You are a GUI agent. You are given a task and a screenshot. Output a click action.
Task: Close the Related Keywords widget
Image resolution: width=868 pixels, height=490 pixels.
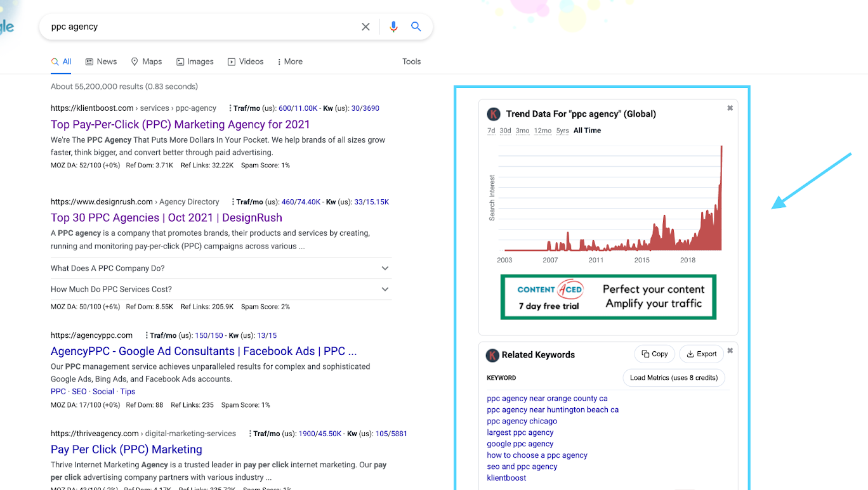[730, 351]
